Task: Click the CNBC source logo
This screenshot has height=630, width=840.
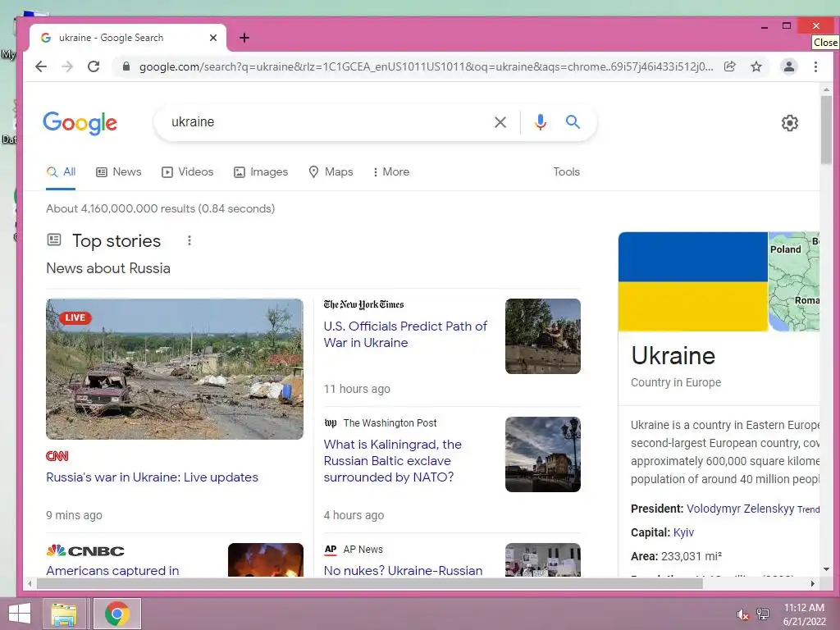Action: 85,550
